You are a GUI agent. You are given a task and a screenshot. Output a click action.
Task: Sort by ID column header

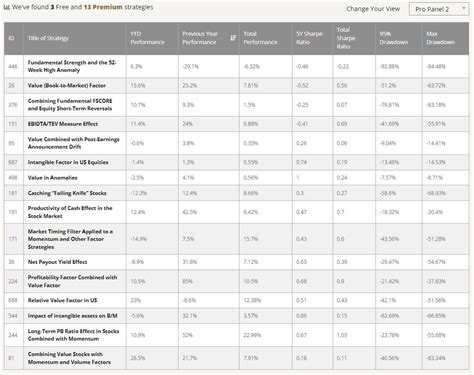pos(11,38)
